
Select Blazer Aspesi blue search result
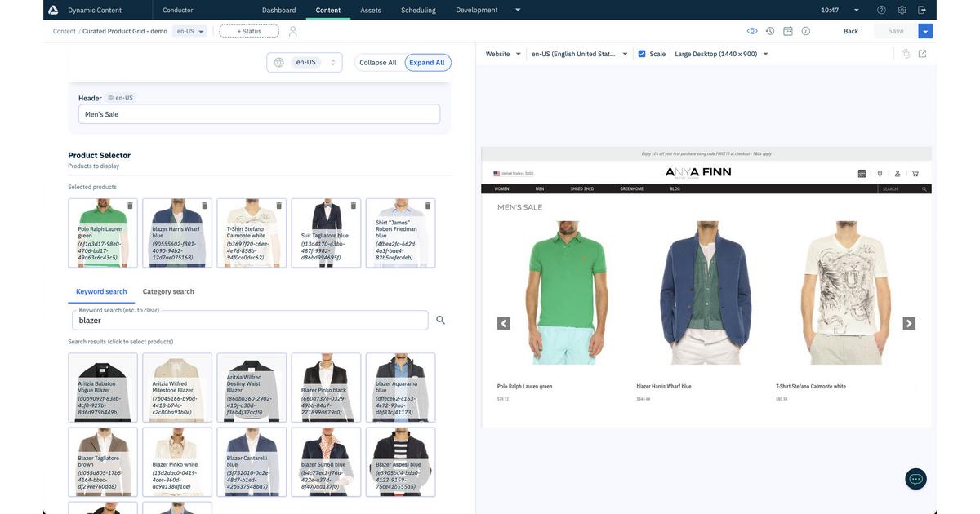[x=400, y=462]
